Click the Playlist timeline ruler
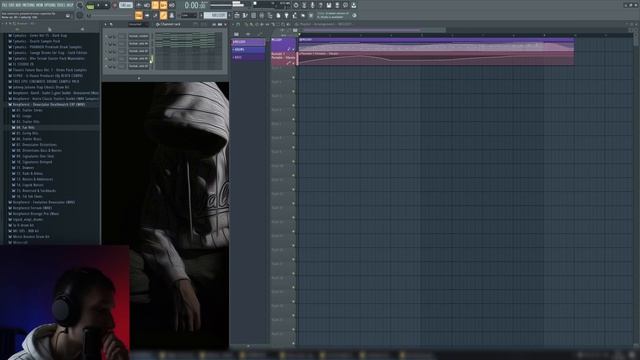This screenshot has width=640, height=360. [x=465, y=35]
